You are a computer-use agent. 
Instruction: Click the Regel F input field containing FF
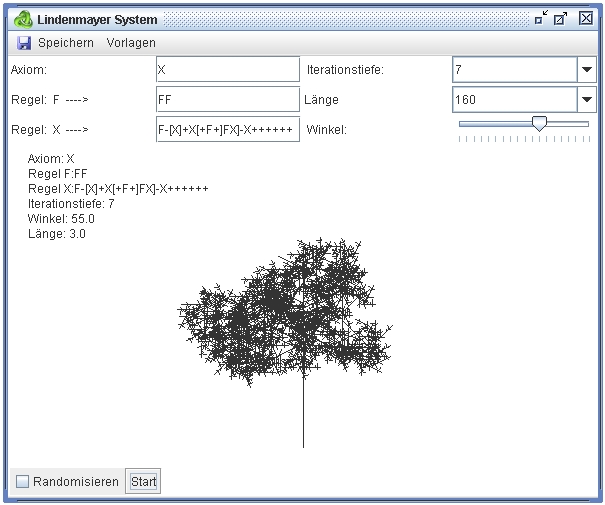228,100
